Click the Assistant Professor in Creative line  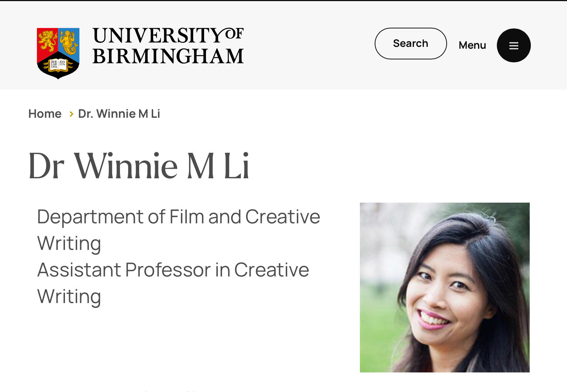pos(173,270)
